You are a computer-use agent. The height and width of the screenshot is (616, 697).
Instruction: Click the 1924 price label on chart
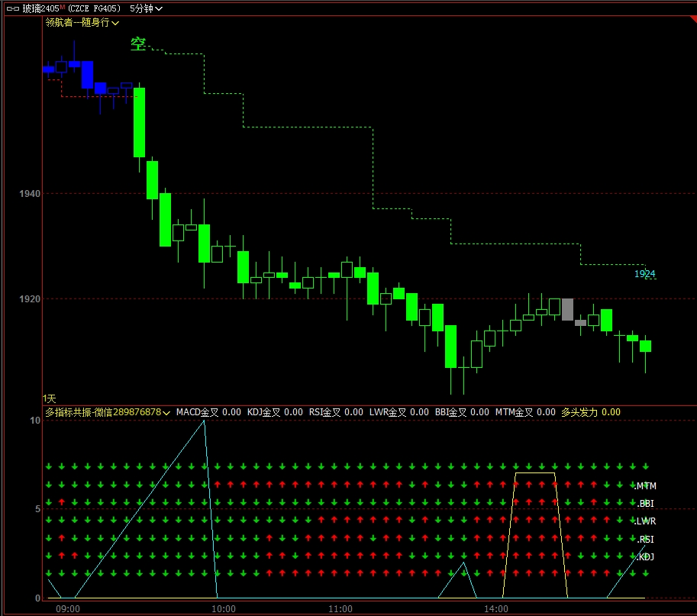[x=644, y=274]
